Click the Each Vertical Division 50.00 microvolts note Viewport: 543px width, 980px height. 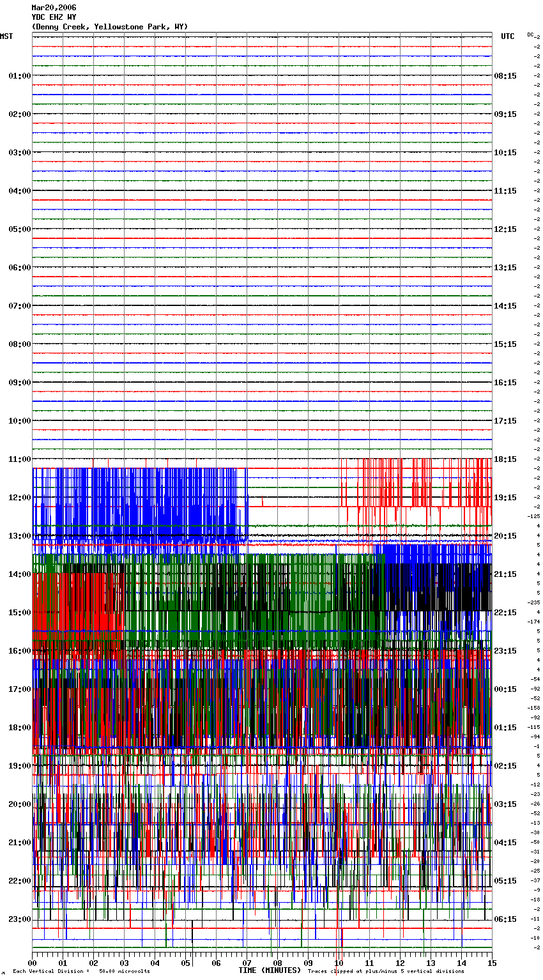(81, 972)
